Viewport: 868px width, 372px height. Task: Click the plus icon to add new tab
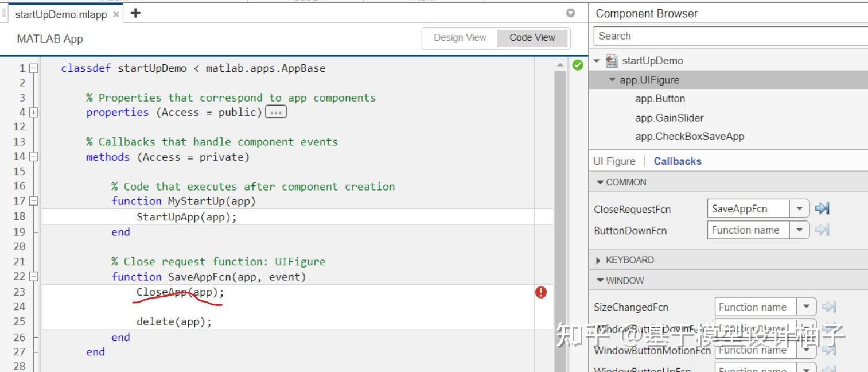click(135, 13)
